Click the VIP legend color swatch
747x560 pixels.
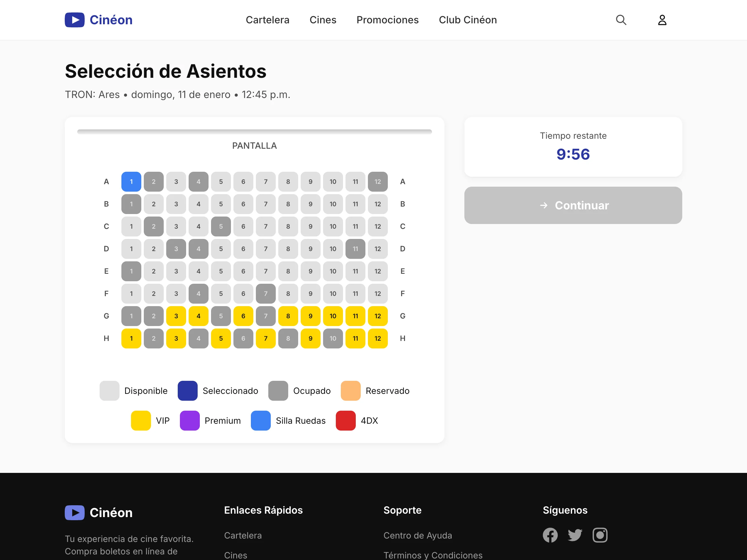pos(140,421)
